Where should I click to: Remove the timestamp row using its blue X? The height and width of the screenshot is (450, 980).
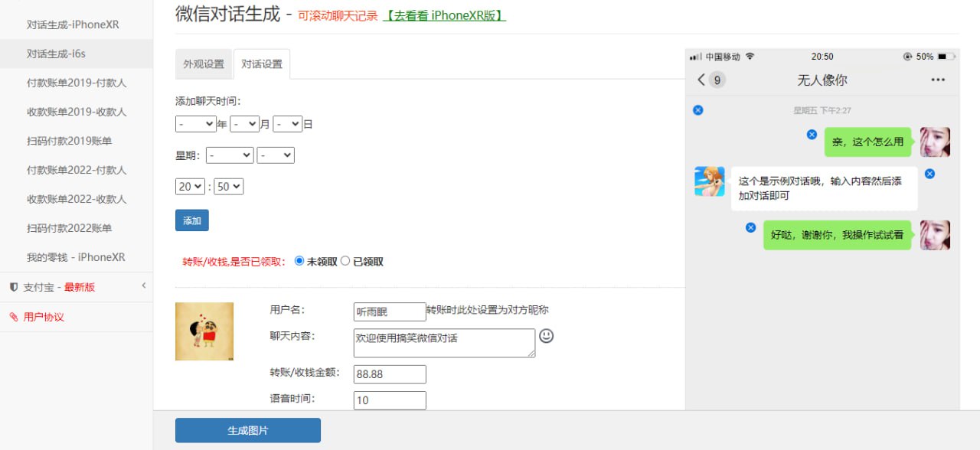click(x=697, y=110)
